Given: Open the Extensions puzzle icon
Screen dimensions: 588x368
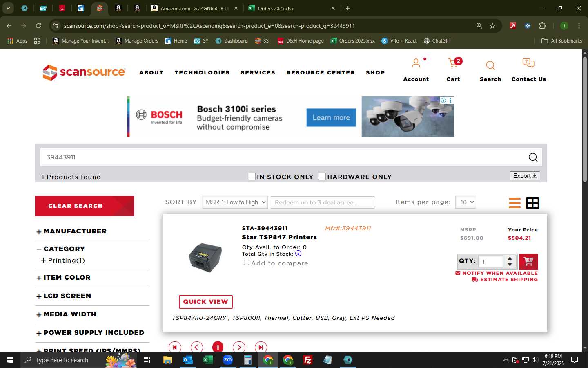Looking at the screenshot, I should (x=542, y=26).
